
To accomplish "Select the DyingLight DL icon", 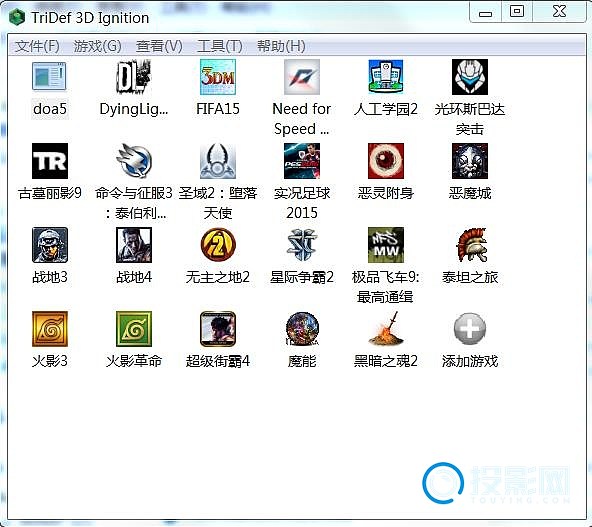I will click(x=134, y=77).
